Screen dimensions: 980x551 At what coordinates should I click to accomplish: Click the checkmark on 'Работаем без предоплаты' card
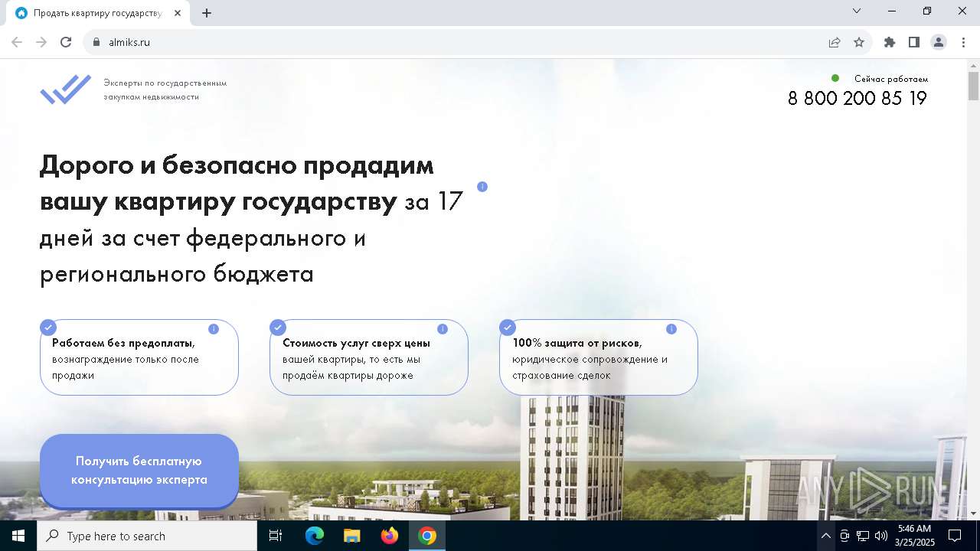coord(48,328)
